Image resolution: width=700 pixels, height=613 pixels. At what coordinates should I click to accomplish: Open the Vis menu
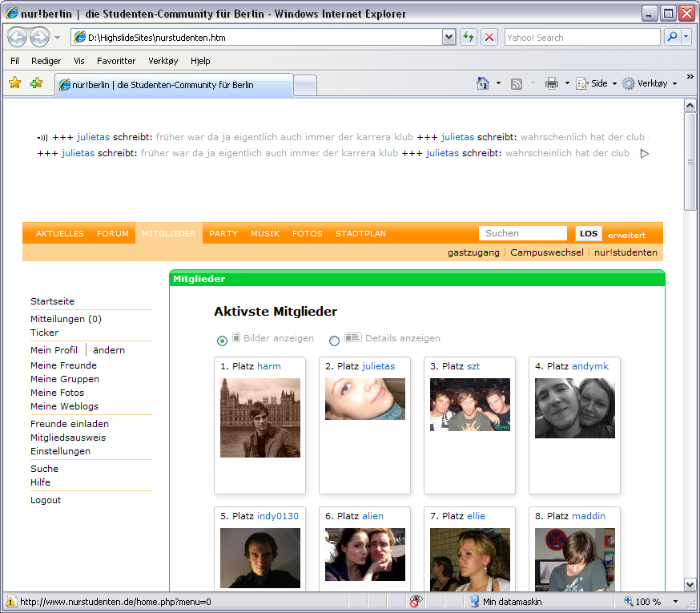tap(79, 61)
